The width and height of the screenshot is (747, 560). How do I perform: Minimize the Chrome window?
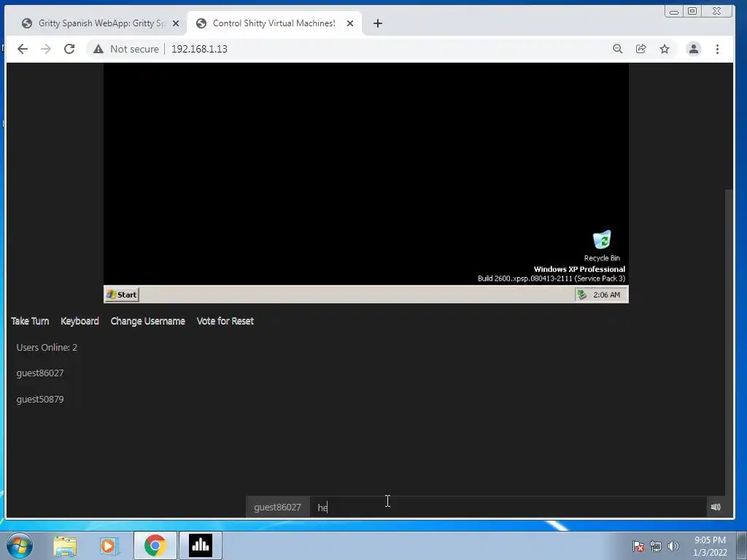click(x=674, y=12)
